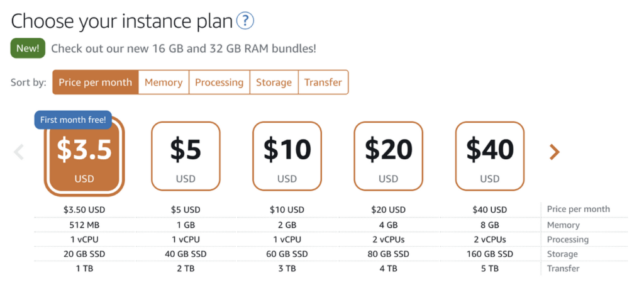This screenshot has height=287, width=644.
Task: Sort plans by Price per month
Action: click(95, 82)
